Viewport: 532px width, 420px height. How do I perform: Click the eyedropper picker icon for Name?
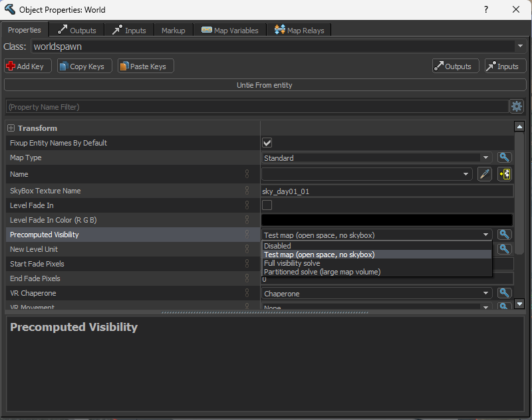point(485,174)
